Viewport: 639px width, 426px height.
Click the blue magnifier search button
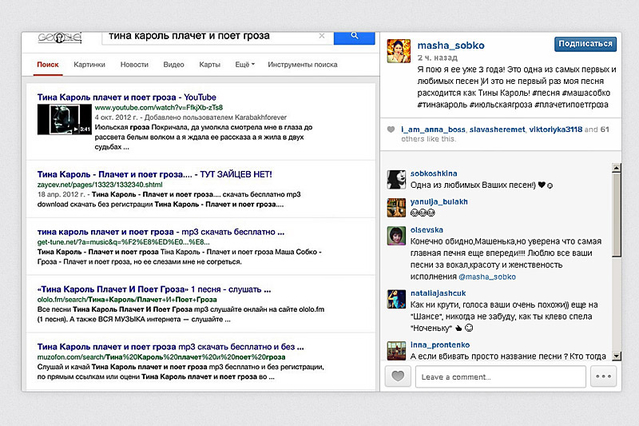tap(354, 38)
